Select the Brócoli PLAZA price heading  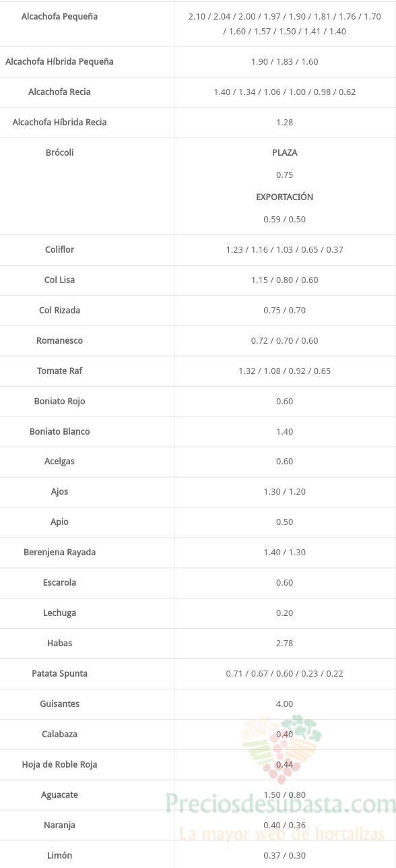click(x=285, y=152)
